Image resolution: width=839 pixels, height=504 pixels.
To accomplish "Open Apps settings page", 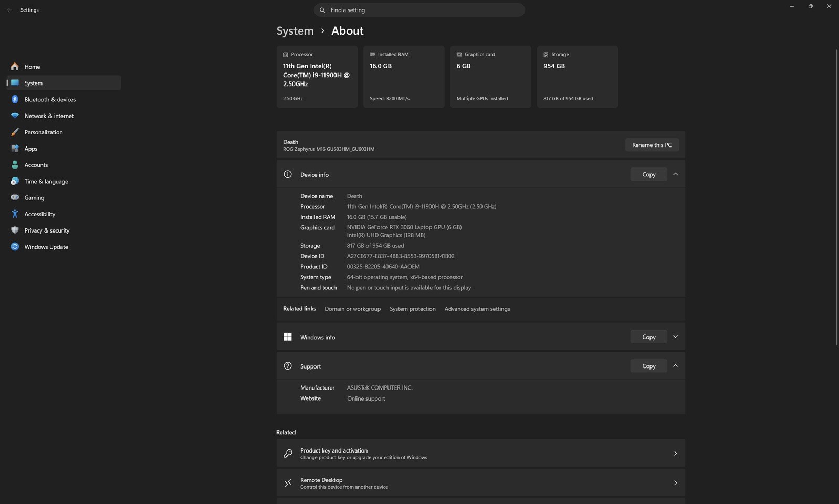I will pyautogui.click(x=64, y=149).
